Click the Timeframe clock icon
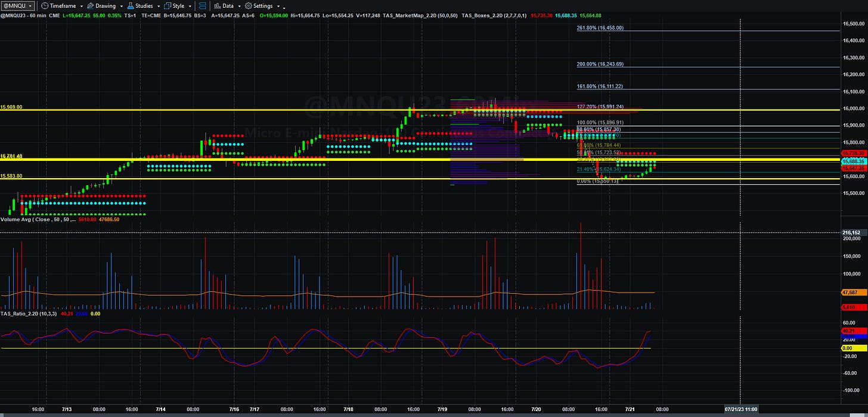Screen dimensions: 868x417 coord(45,6)
